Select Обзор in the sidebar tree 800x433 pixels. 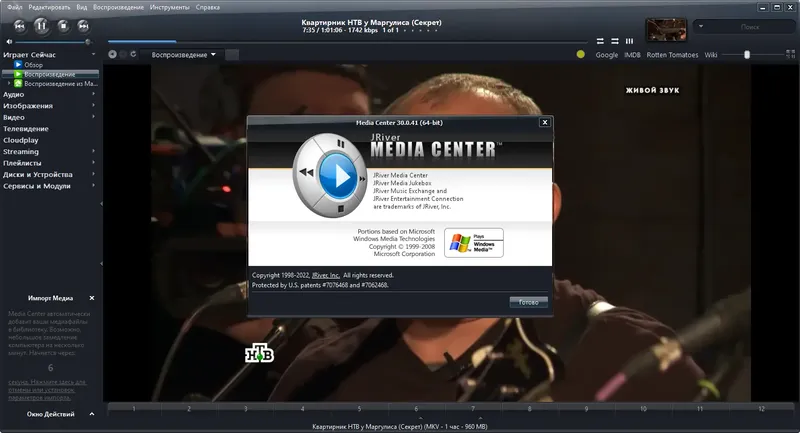(x=34, y=65)
